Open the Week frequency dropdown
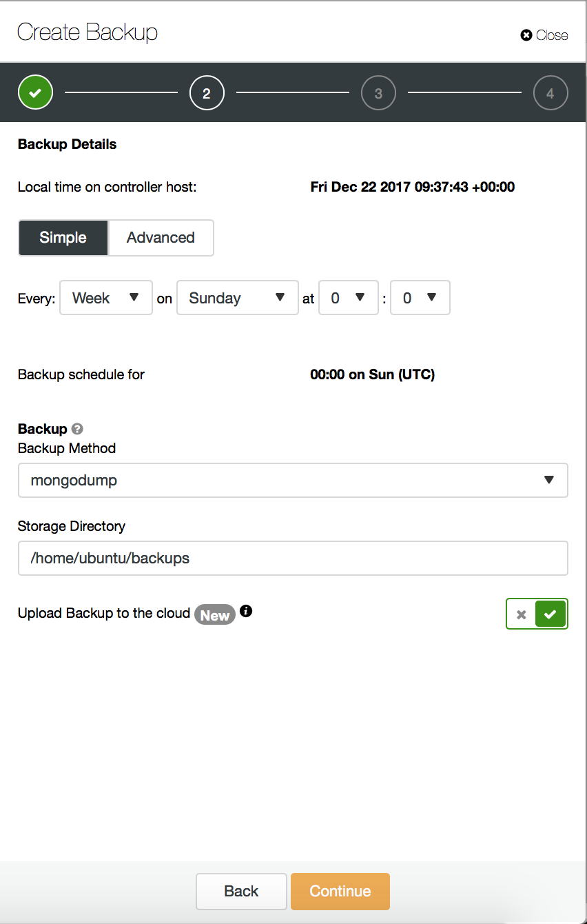The image size is (587, 924). [x=106, y=298]
